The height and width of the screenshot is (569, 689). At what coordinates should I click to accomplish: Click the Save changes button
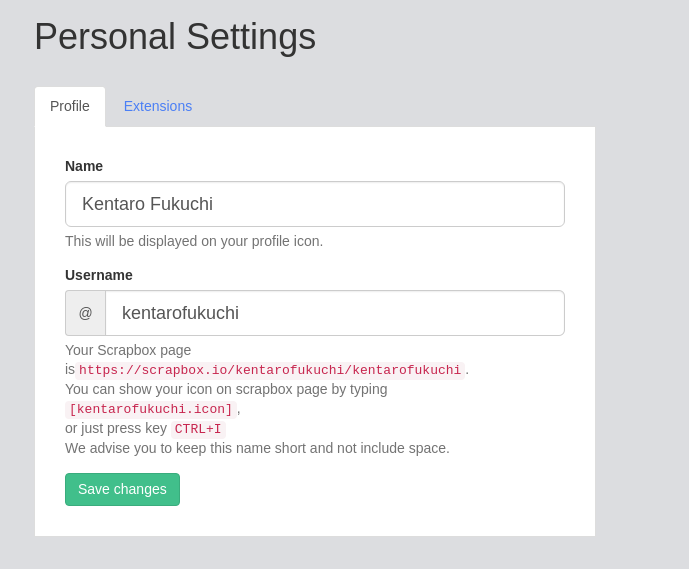(122, 489)
